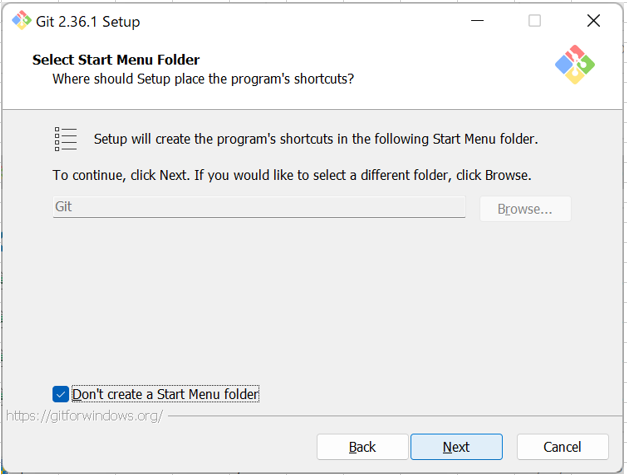
Task: Close the Git 2.36.1 Setup window
Action: tap(594, 21)
